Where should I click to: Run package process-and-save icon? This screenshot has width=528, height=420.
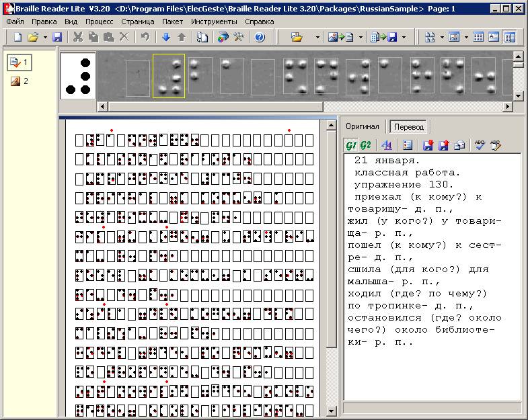pos(384,37)
